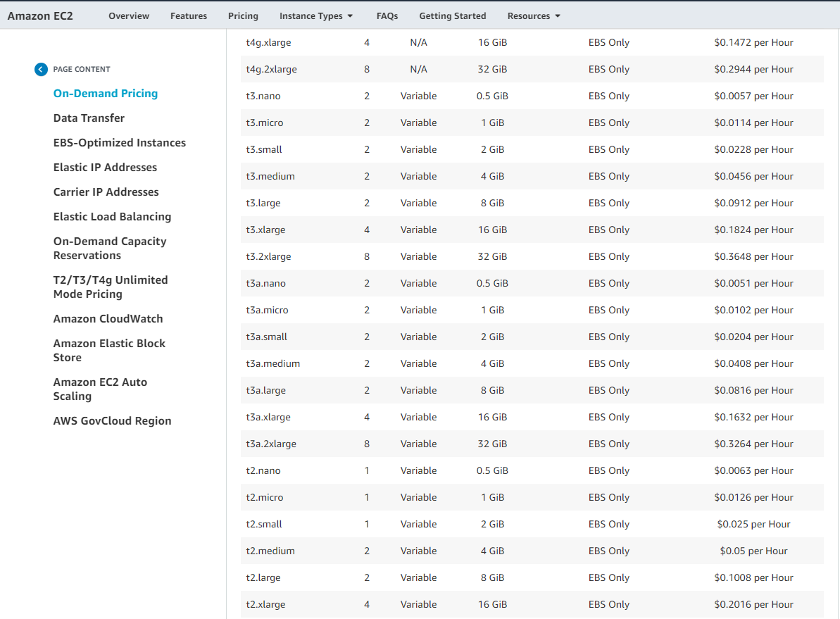Open On-Demand Capacity Reservations section
The height and width of the screenshot is (619, 840).
110,248
